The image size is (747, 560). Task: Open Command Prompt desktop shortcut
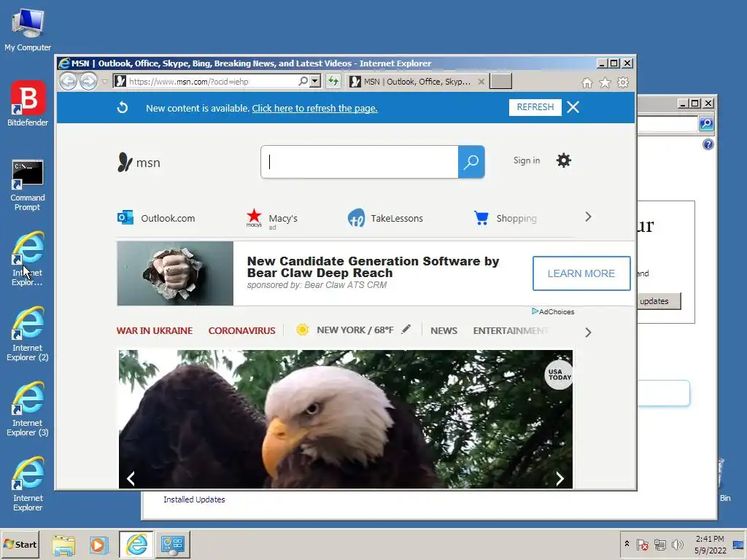28,185
